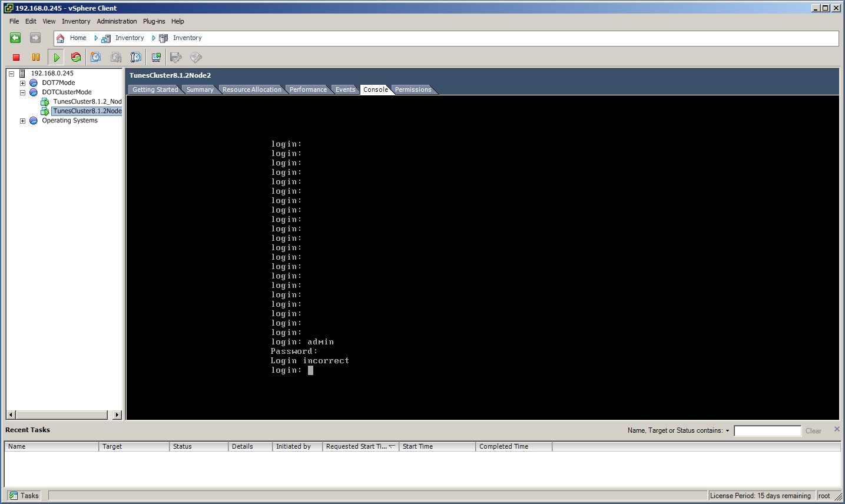This screenshot has width=845, height=504.
Task: Suspend the VM with the orange pause button
Action: point(36,57)
